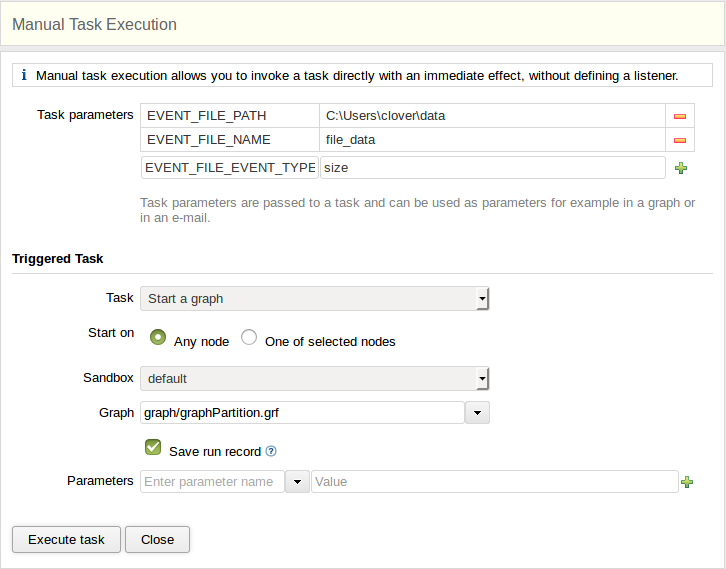Open help for Save run record
The image size is (726, 569).
[x=271, y=452]
